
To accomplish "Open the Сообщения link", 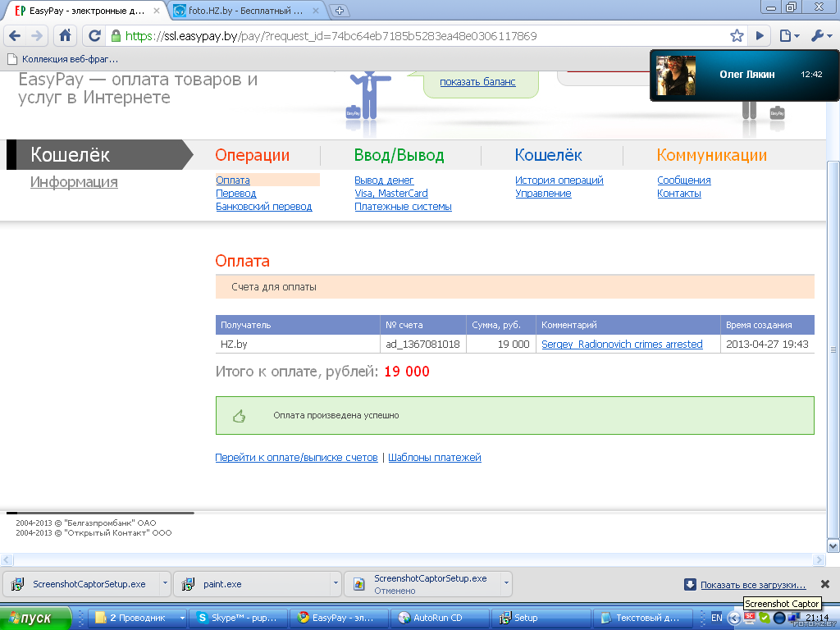I will click(684, 180).
